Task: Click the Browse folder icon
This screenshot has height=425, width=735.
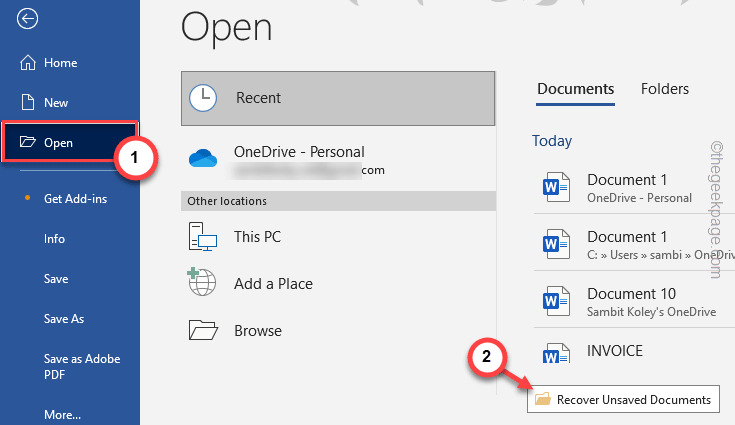Action: 203,330
